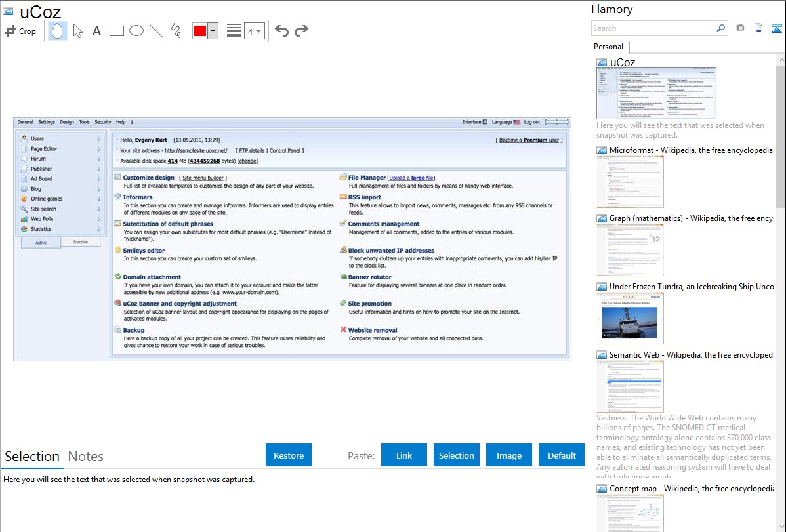Image resolution: width=786 pixels, height=532 pixels.
Task: Click the Concept map snapshot title
Action: point(691,488)
